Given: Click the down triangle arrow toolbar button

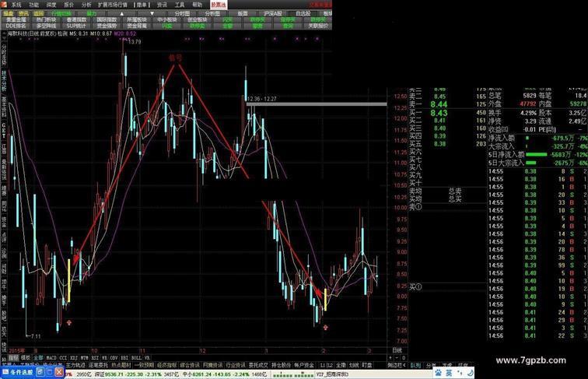Looking at the screenshot, I should (152, 13).
